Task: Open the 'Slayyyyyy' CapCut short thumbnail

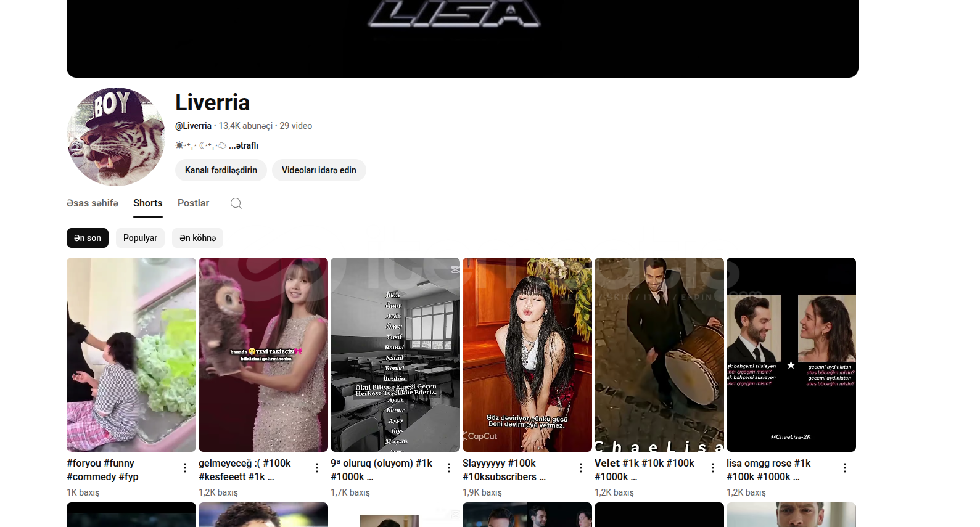Action: pyautogui.click(x=527, y=354)
